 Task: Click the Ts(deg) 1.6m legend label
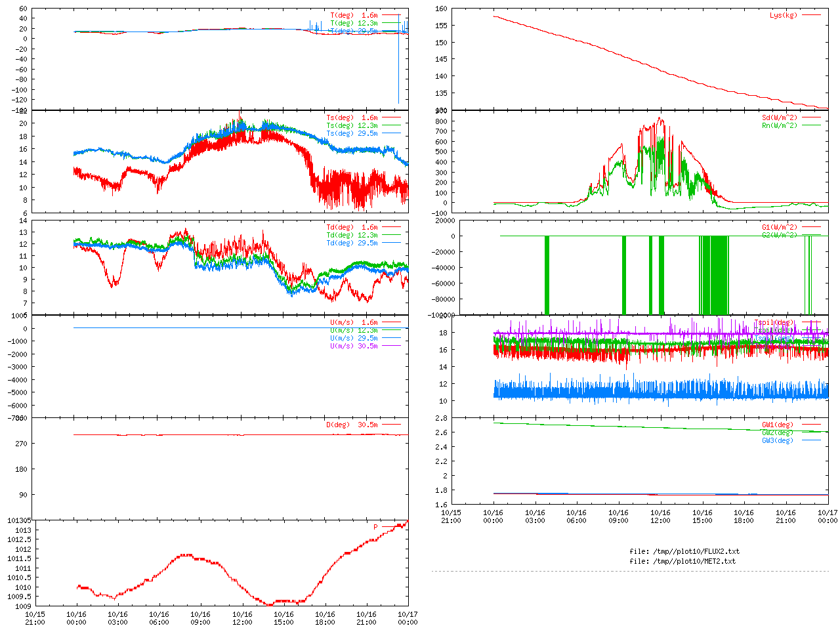(x=352, y=118)
